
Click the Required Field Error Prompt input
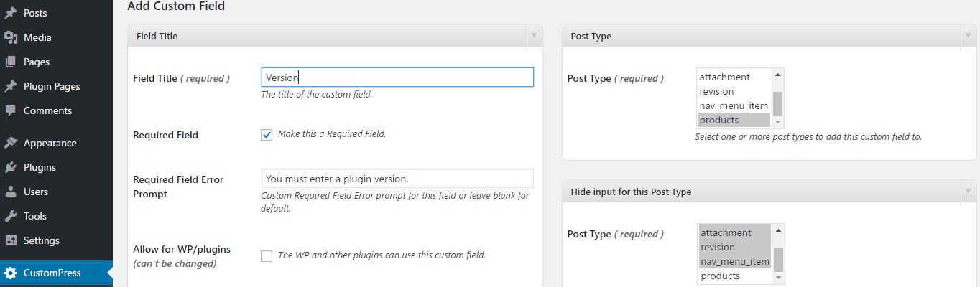pyautogui.click(x=397, y=179)
